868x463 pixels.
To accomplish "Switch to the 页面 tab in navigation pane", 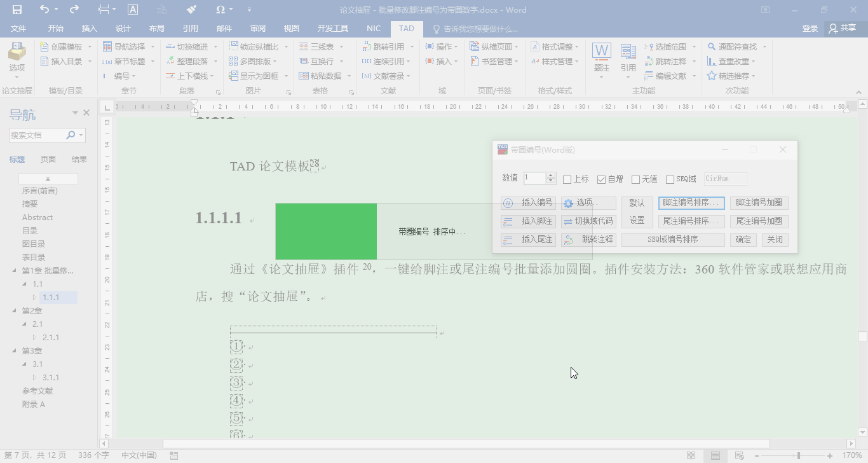I will (x=48, y=159).
